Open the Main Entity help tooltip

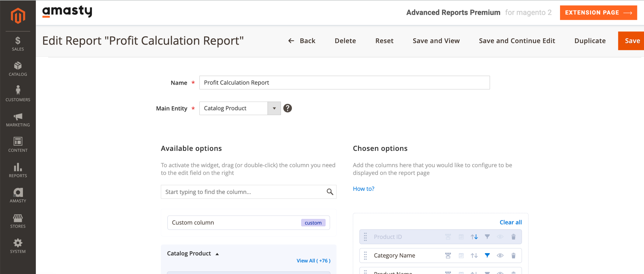tap(288, 108)
